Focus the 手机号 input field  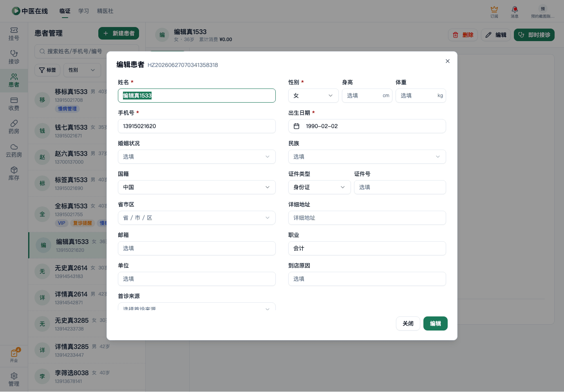pos(197,126)
